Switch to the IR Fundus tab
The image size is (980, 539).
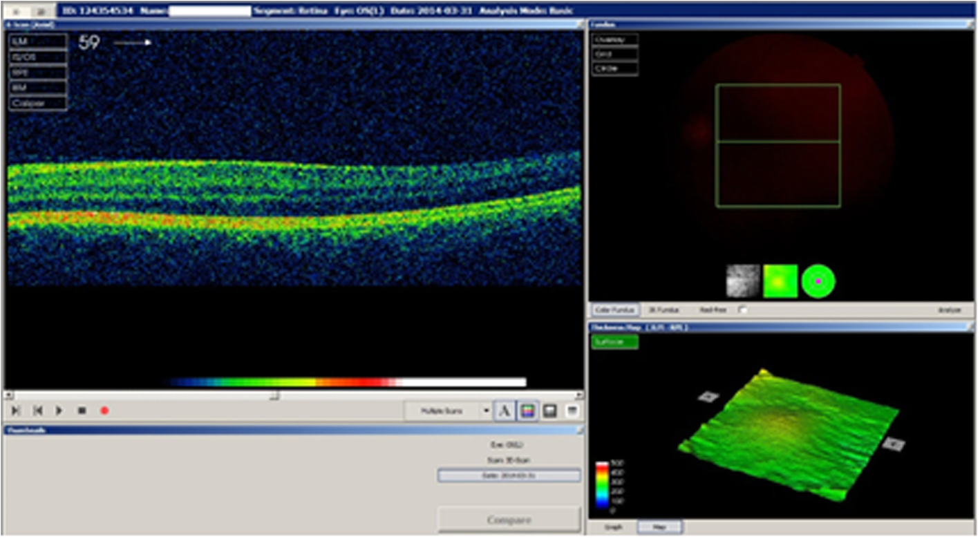pos(665,310)
